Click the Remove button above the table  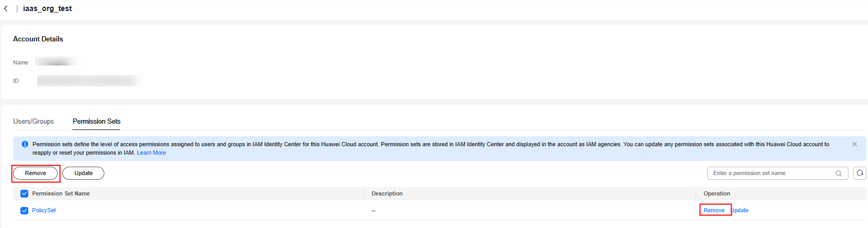36,173
